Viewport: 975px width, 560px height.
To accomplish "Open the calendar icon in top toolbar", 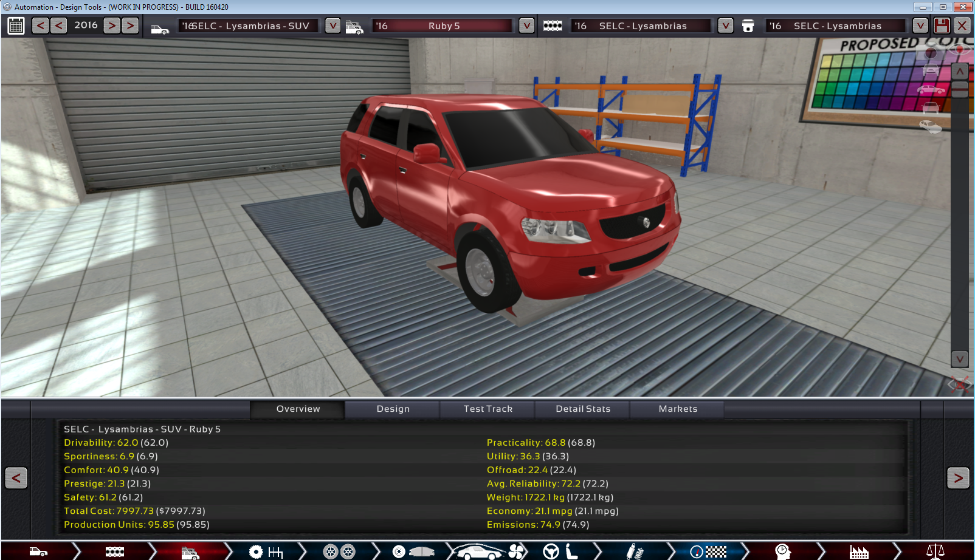I will pyautogui.click(x=16, y=26).
